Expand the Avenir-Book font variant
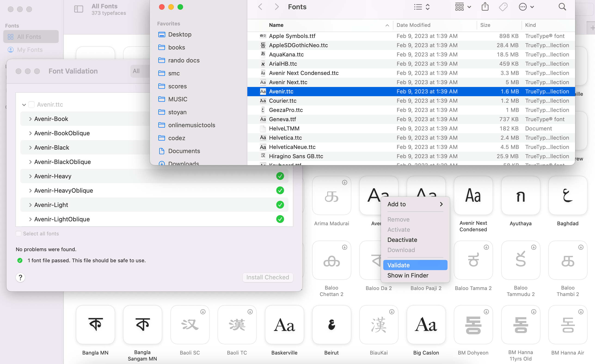Screen dimensions: 595x364 (30, 119)
